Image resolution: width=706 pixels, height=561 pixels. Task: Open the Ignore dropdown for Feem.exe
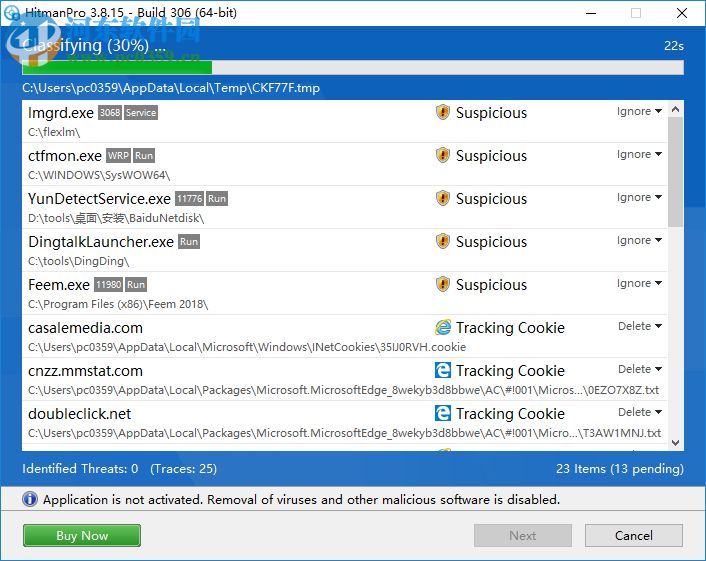tap(639, 283)
